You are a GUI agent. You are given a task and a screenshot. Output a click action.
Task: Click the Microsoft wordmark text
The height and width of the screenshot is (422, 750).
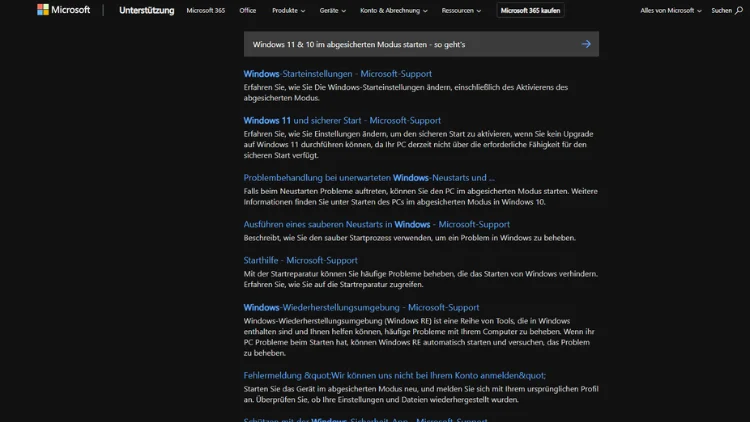(70, 10)
